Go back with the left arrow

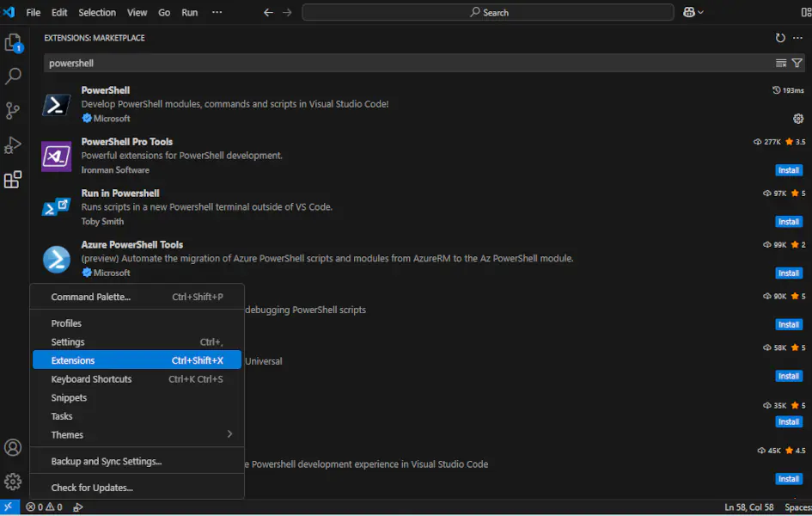coord(268,12)
